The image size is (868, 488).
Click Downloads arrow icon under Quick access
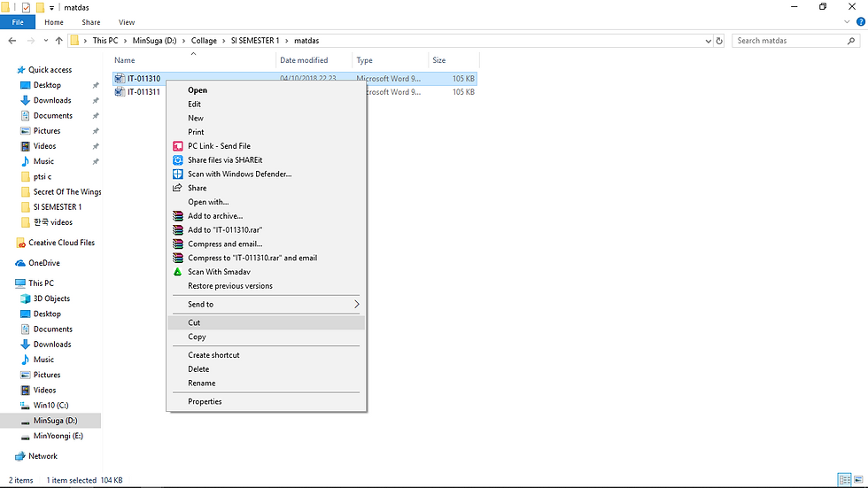[x=25, y=100]
